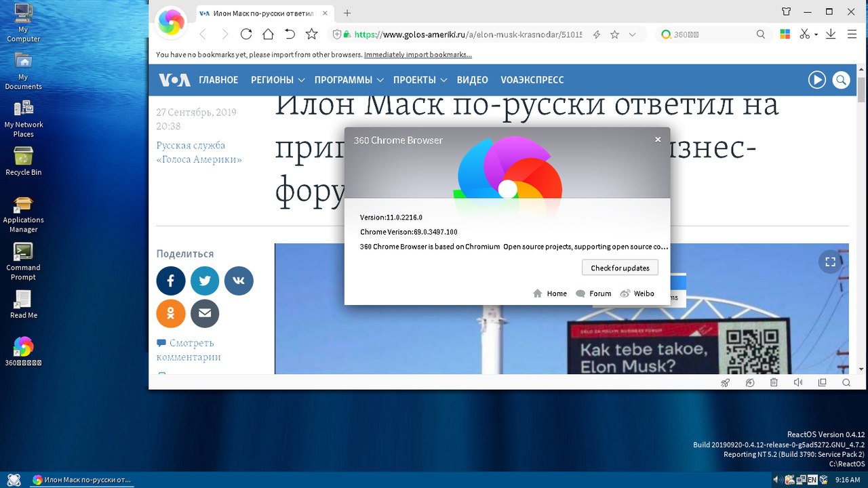Share the article by email icon
The width and height of the screenshot is (868, 488).
coord(205,313)
